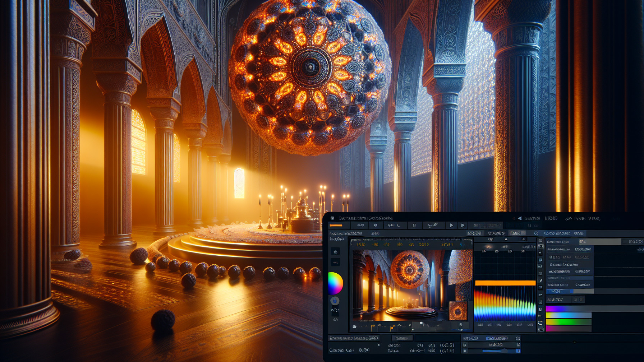Click the top square icon in the left sidebar

pyautogui.click(x=335, y=252)
